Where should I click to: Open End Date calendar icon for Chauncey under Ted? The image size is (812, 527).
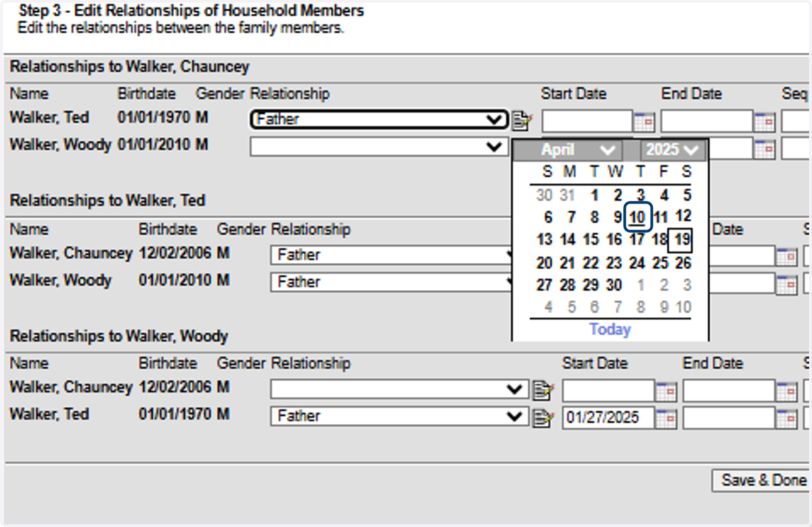coord(786,256)
